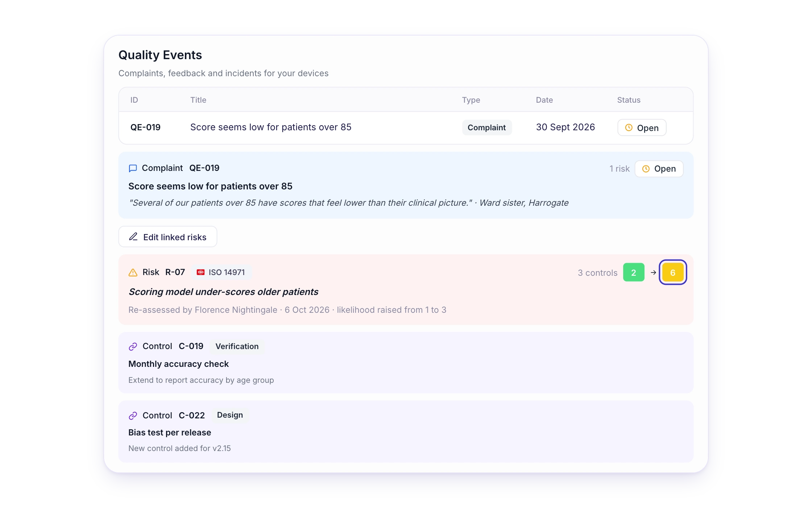Click 'Scoring model under-scores older patients'
812x508 pixels.
click(223, 292)
